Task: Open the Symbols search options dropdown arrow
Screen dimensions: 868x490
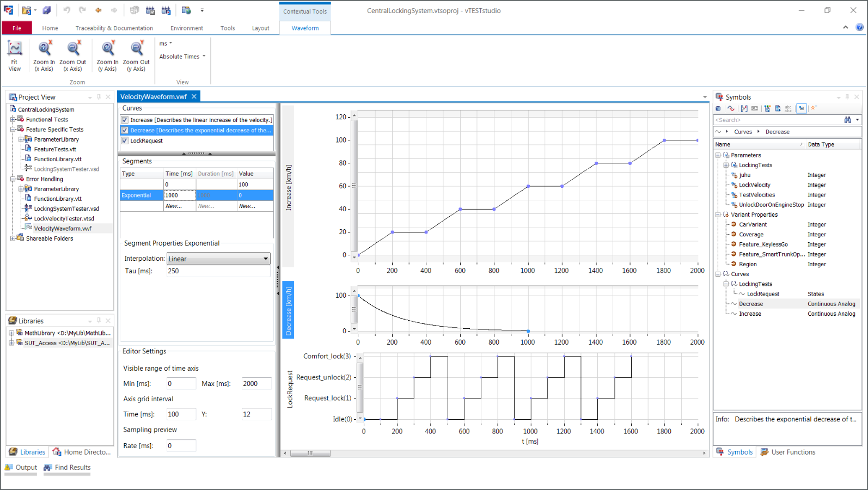Action: [857, 120]
